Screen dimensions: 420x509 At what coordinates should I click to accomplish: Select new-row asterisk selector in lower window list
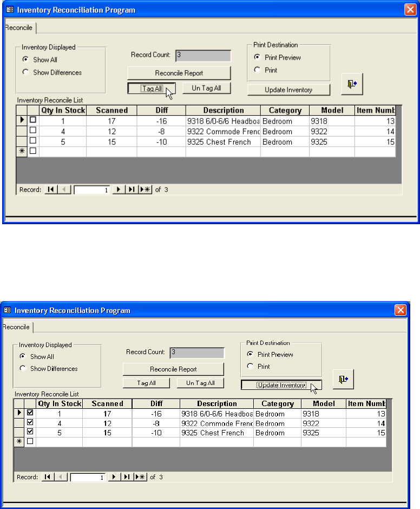coord(19,441)
